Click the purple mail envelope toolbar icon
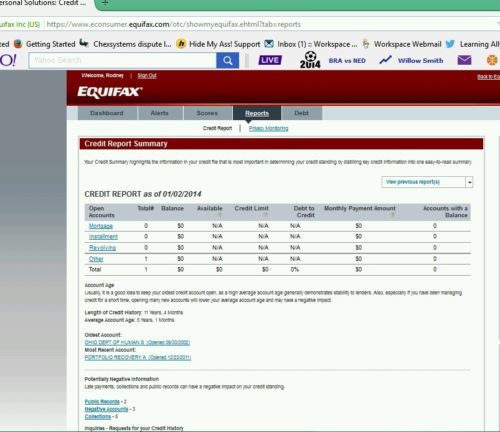The height and width of the screenshot is (432, 500). click(464, 60)
